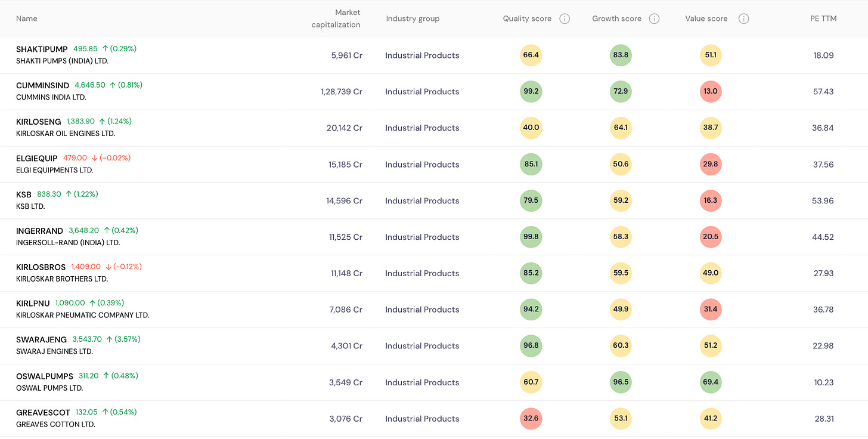868x439 pixels.
Task: Click GREAVESCOT quality score 32.6 badge
Action: pyautogui.click(x=531, y=419)
